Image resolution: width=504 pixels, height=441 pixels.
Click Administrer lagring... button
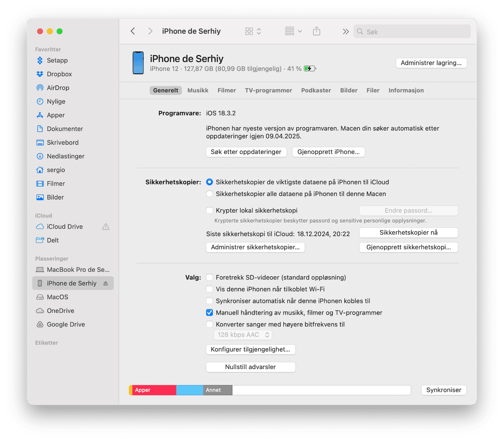431,63
